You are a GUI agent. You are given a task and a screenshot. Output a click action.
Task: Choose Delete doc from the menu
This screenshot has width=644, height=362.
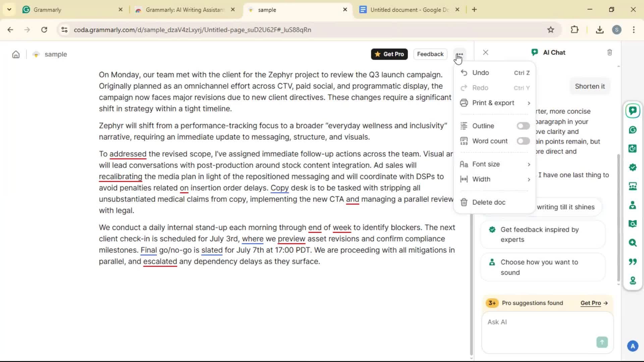pyautogui.click(x=488, y=202)
